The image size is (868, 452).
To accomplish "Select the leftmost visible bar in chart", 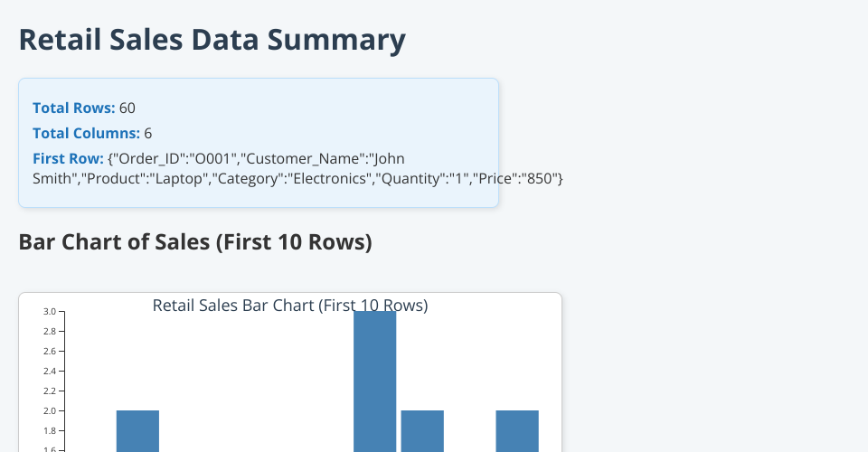I will coord(137,430).
